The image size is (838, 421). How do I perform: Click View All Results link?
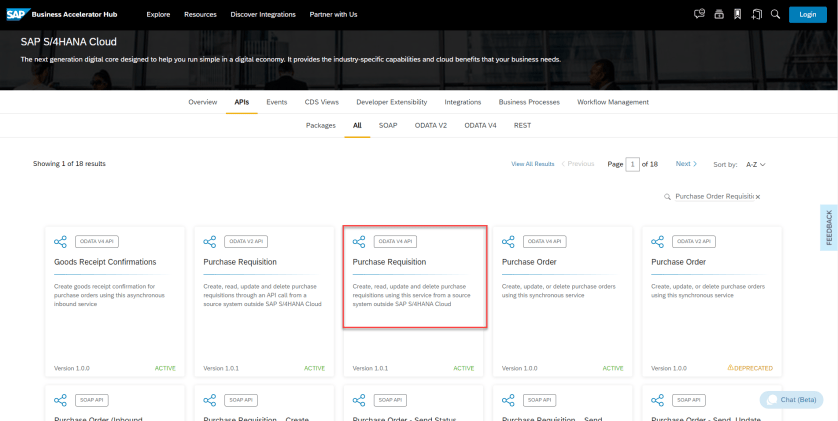click(532, 164)
